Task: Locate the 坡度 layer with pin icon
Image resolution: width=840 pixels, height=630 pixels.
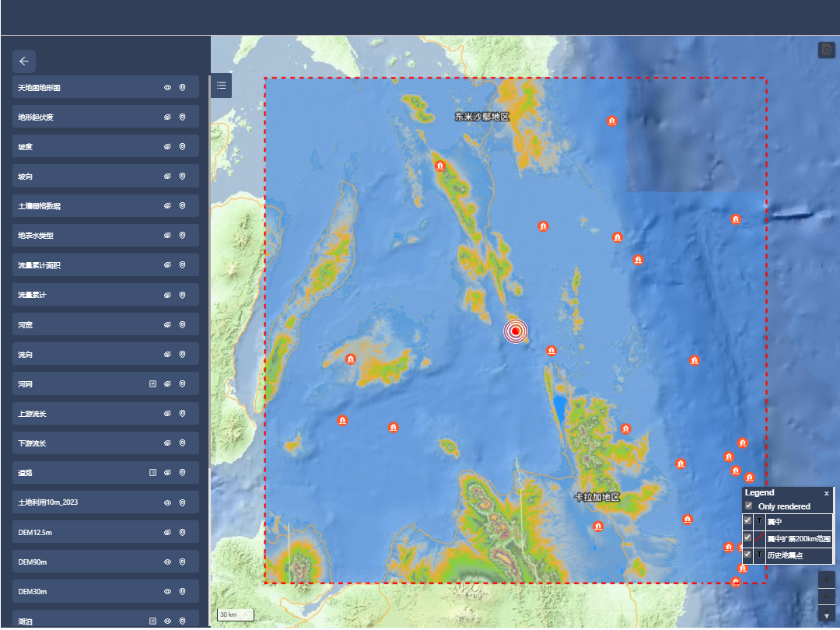Action: click(182, 146)
